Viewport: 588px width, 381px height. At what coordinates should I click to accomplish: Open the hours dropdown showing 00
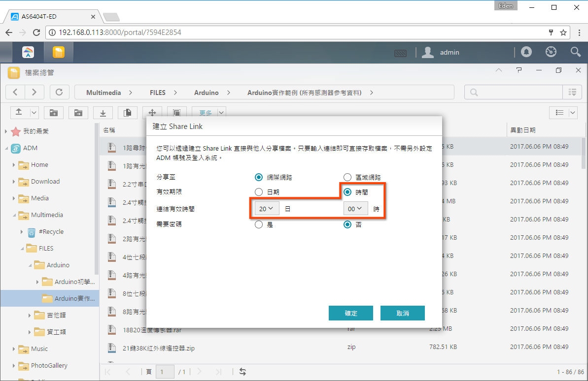355,209
